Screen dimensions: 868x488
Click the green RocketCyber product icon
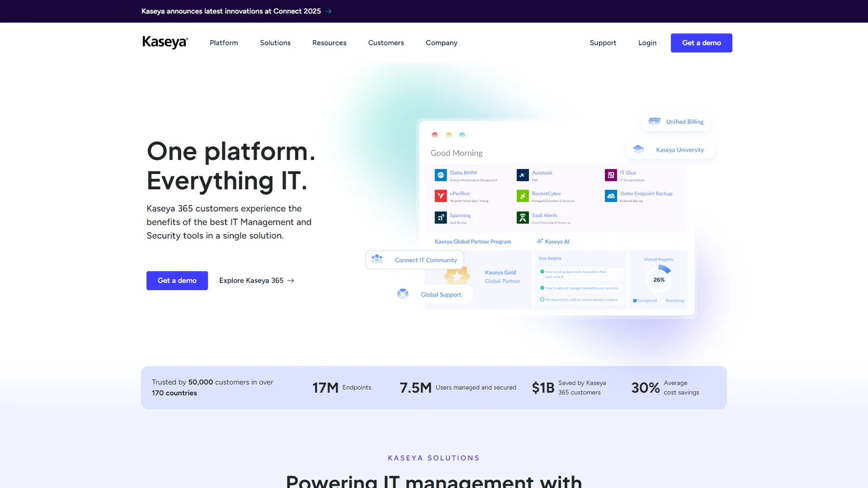[x=522, y=196]
